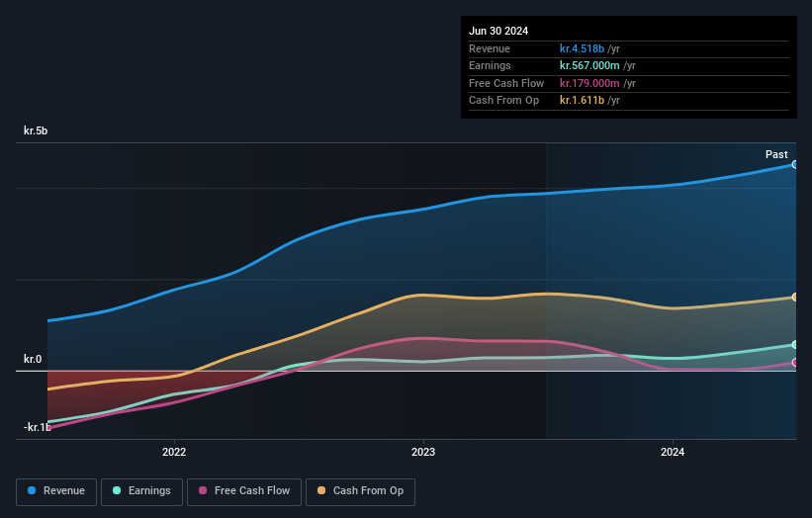Click the kr.4.518b revenue value
The height and width of the screenshot is (518, 812).
pyautogui.click(x=582, y=48)
